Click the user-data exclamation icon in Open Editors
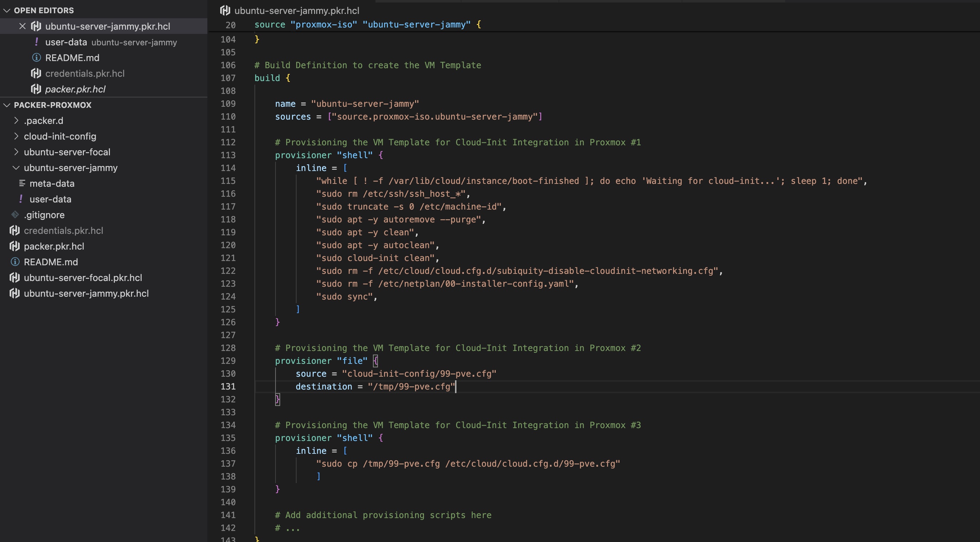 pyautogui.click(x=36, y=42)
